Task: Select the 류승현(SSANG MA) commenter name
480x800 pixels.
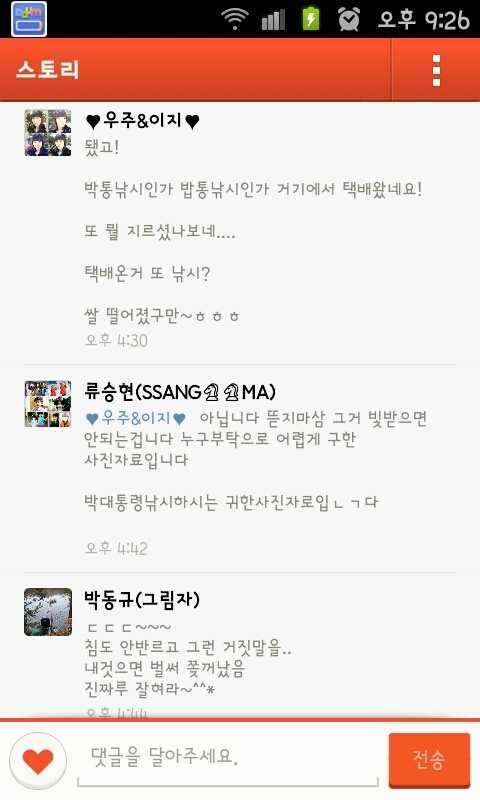Action: point(180,392)
